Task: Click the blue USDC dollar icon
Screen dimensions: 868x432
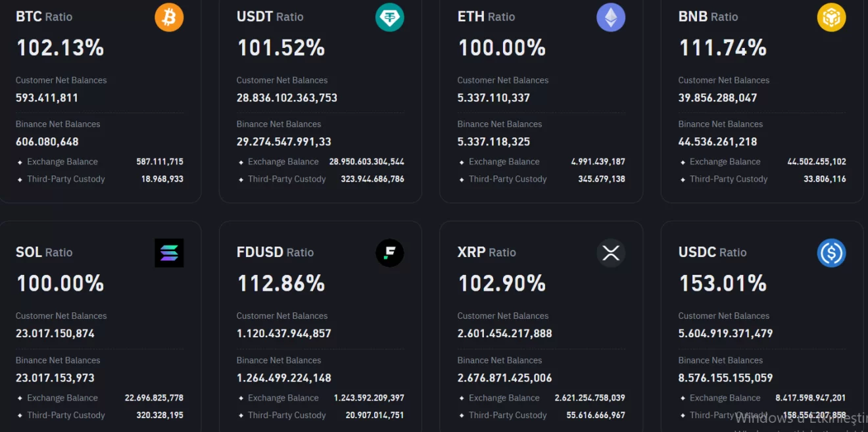Action: point(831,253)
